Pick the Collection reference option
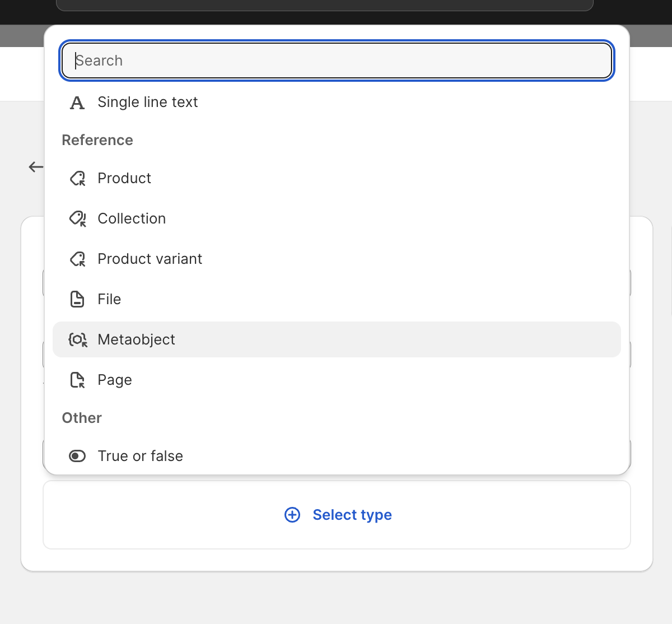The image size is (672, 624). click(x=337, y=219)
